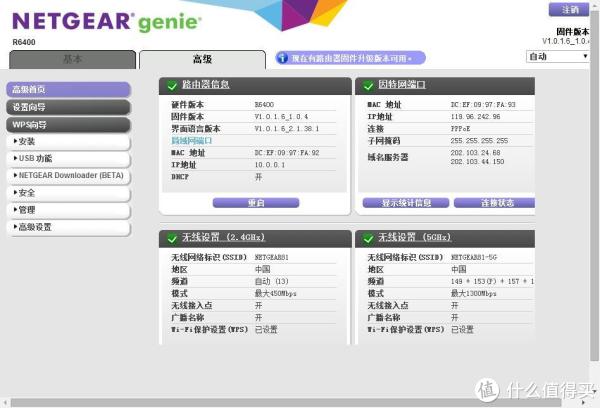The width and height of the screenshot is (600, 408).
Task: Open the 自动 language dropdown
Action: (558, 57)
